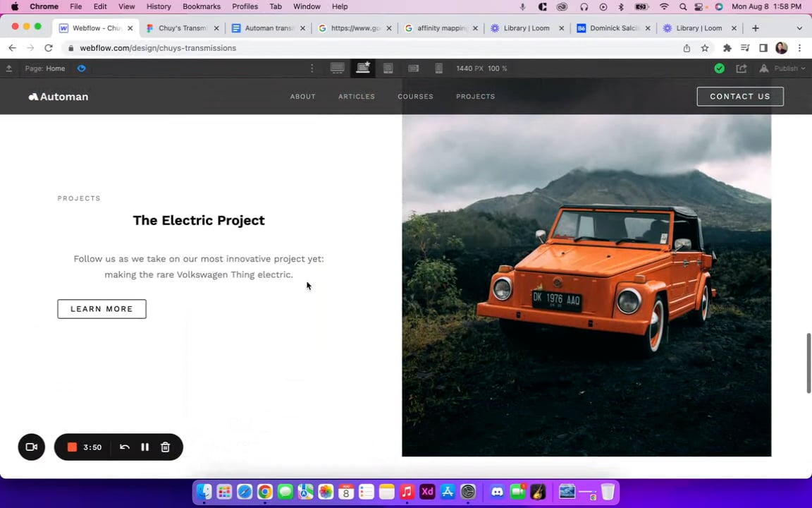Open Adobe XD from the Dock
812x508 pixels.
[x=427, y=491]
